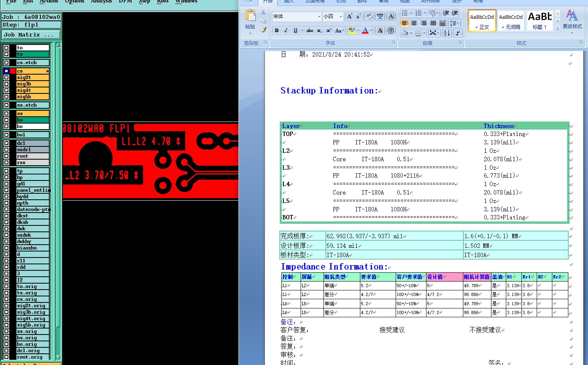Click the Sort A-Z icon
The height and width of the screenshot is (365, 588).
(447, 33)
